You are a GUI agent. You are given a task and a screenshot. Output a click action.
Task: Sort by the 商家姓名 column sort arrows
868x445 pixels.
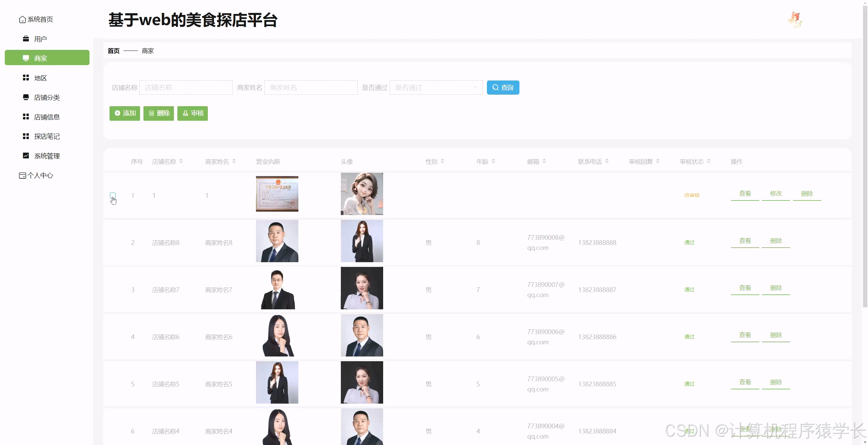[234, 161]
